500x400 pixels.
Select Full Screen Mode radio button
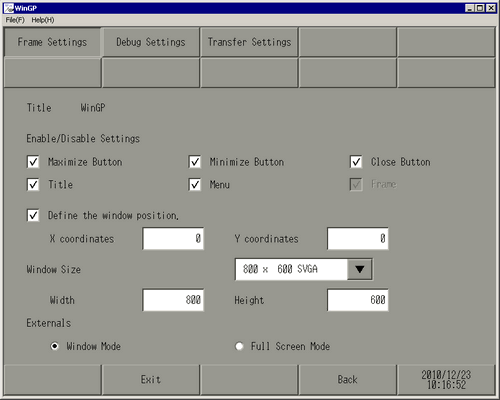[239, 346]
